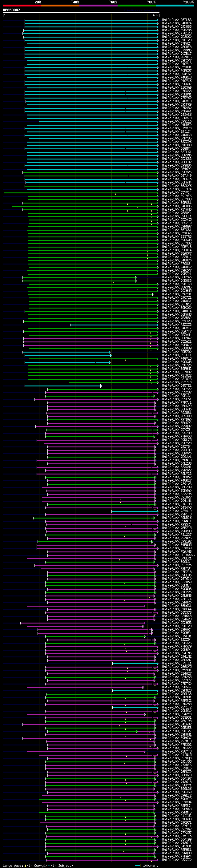Select the UniRef100_A7P7J1 label
The image size is (197, 868).
point(177,403)
